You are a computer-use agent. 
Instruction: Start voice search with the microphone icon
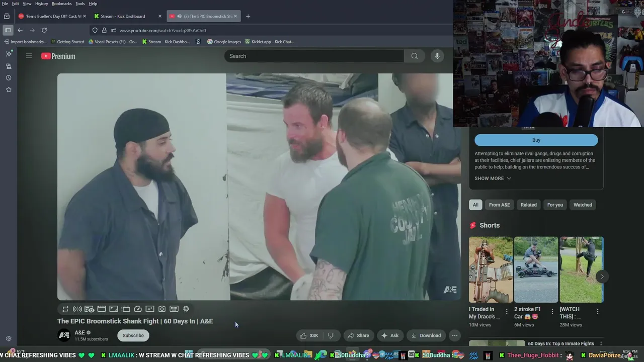tap(437, 56)
